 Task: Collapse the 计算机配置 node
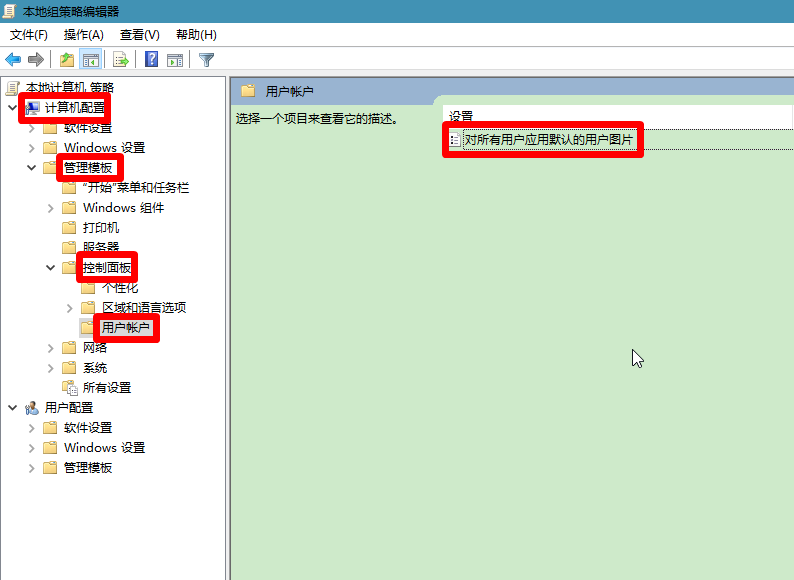pos(13,108)
